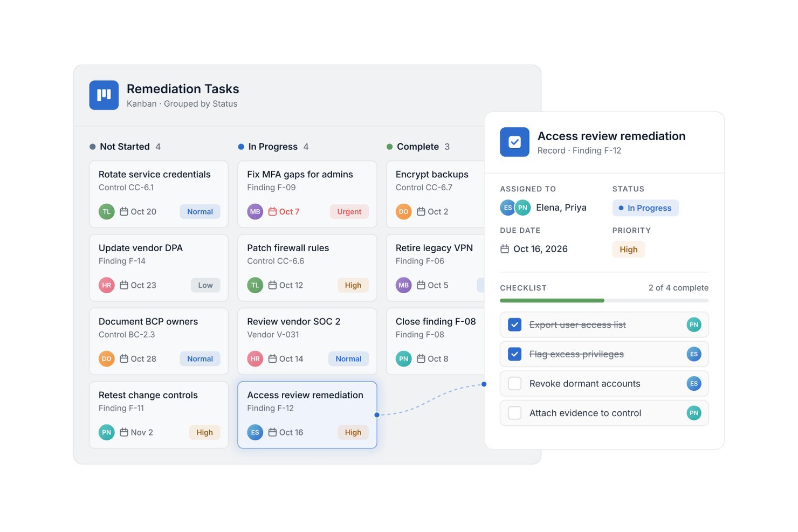Open the In Progress status pill in the detail panel

(645, 208)
